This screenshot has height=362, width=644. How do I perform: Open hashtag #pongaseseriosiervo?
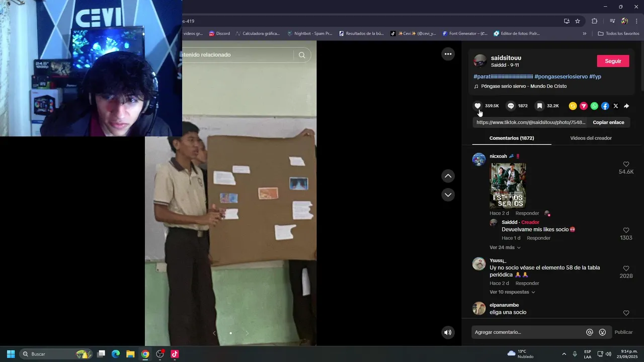pos(561,76)
